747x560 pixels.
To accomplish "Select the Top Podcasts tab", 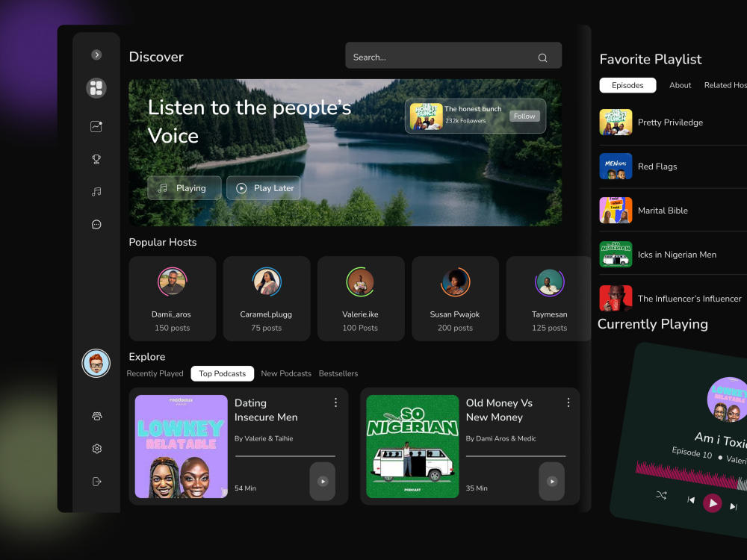I will [223, 373].
